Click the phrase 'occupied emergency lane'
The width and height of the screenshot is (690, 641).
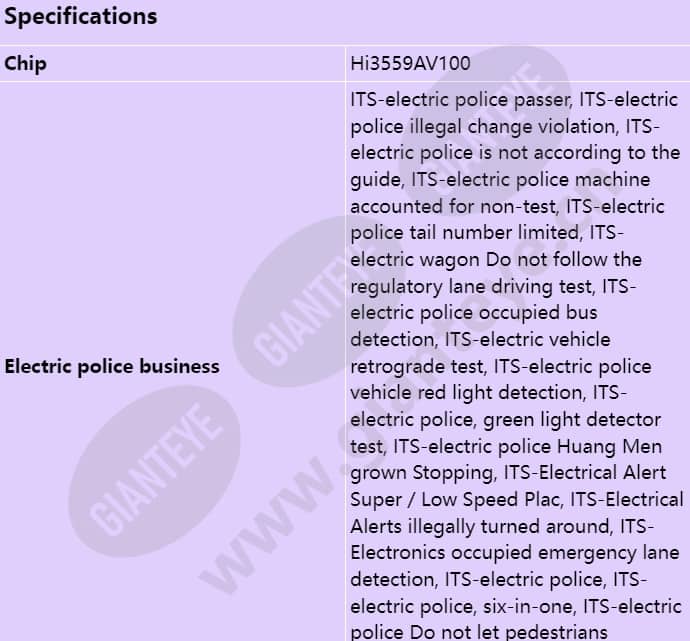pyautogui.click(x=565, y=553)
